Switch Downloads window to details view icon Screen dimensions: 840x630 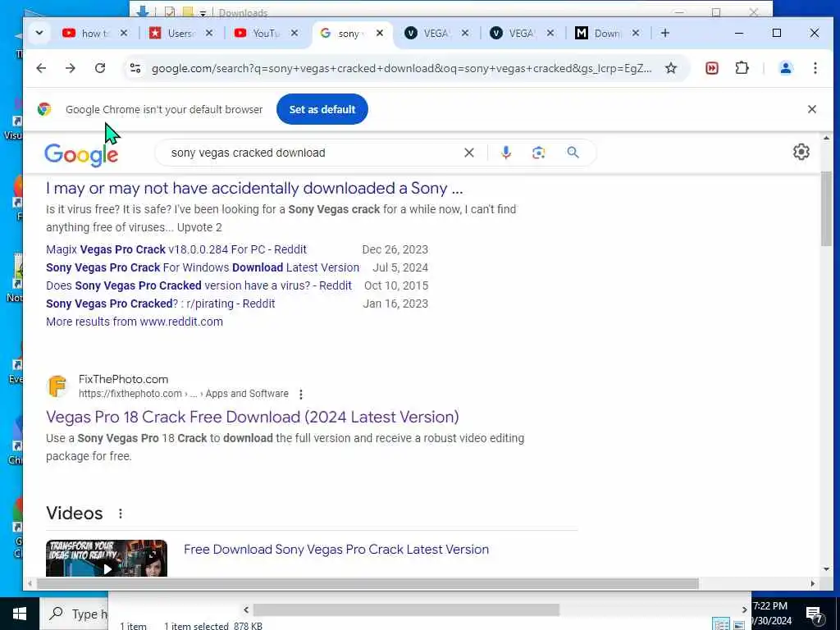tap(721, 624)
